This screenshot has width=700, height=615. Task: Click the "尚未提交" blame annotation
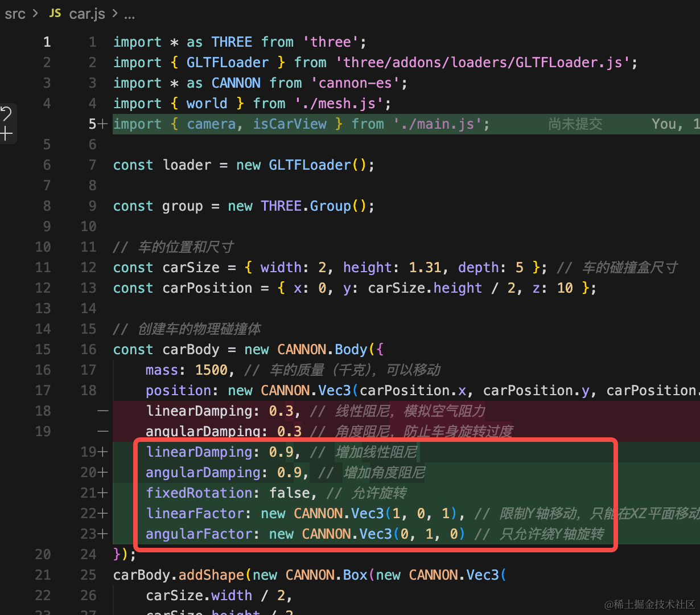(x=575, y=124)
